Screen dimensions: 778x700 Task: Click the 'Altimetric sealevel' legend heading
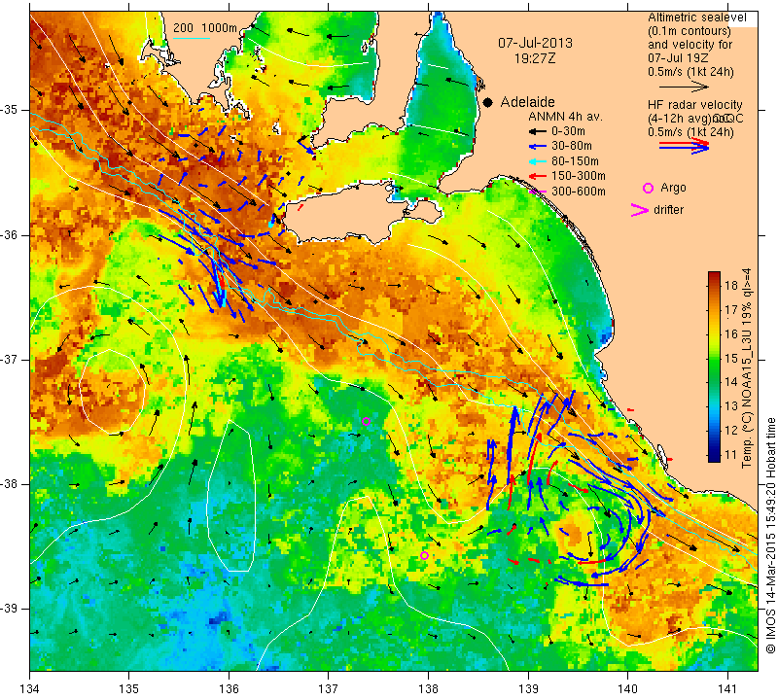pyautogui.click(x=697, y=17)
